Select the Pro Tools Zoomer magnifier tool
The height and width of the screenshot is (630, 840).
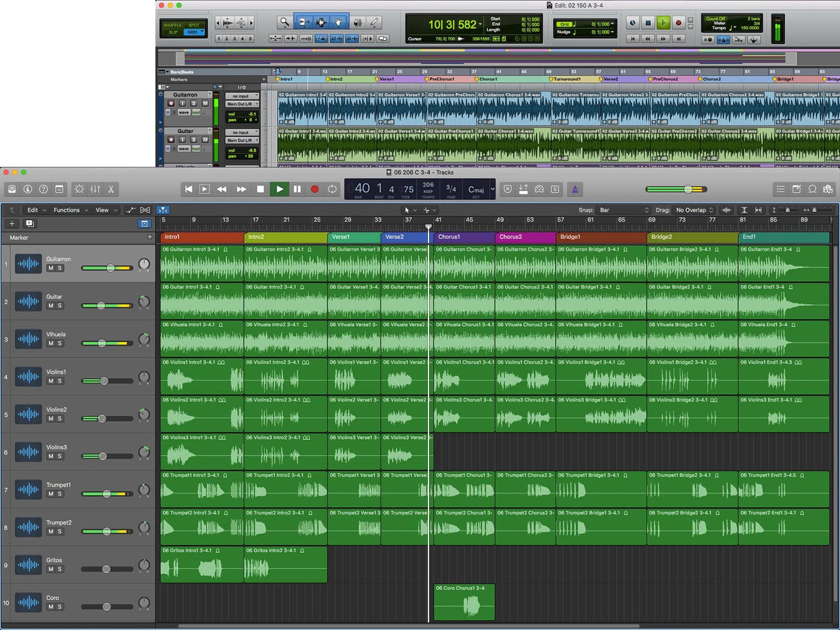click(x=284, y=22)
